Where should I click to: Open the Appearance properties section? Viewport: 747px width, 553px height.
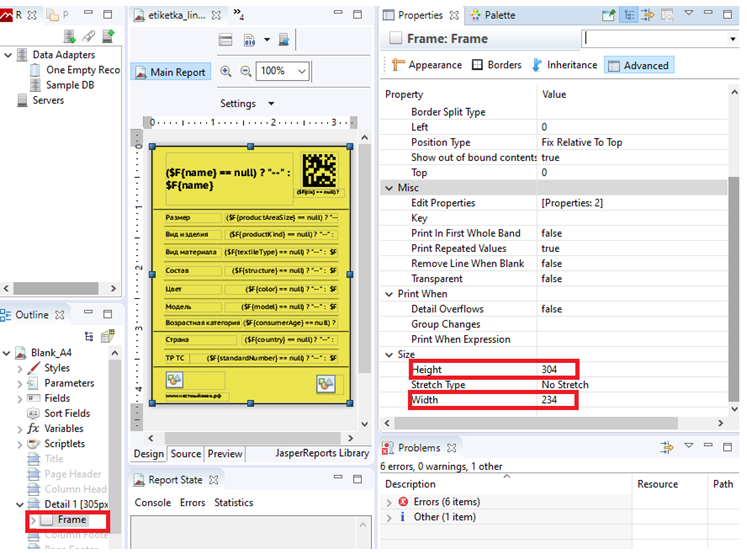point(427,65)
